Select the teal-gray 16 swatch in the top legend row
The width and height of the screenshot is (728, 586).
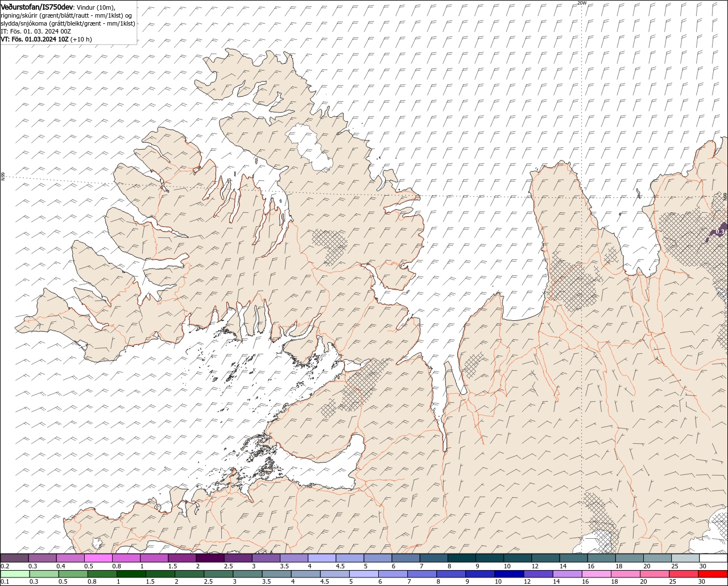pos(602,558)
